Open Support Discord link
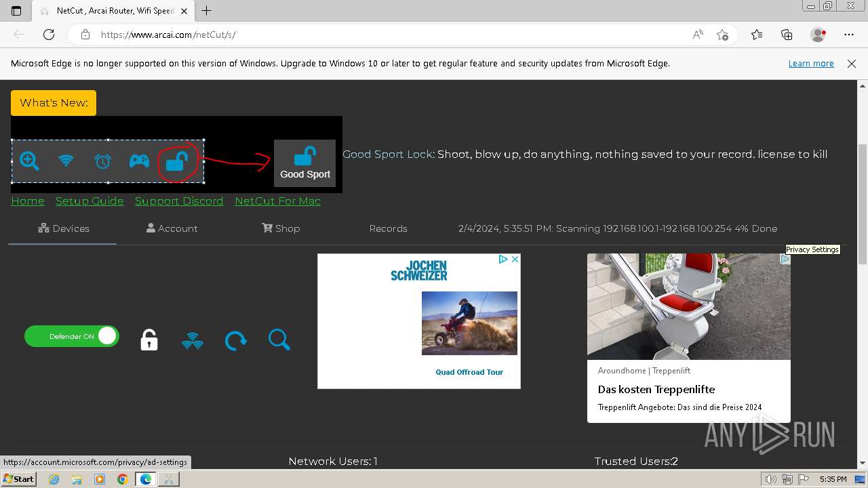Viewport: 868px width, 488px height. (179, 201)
